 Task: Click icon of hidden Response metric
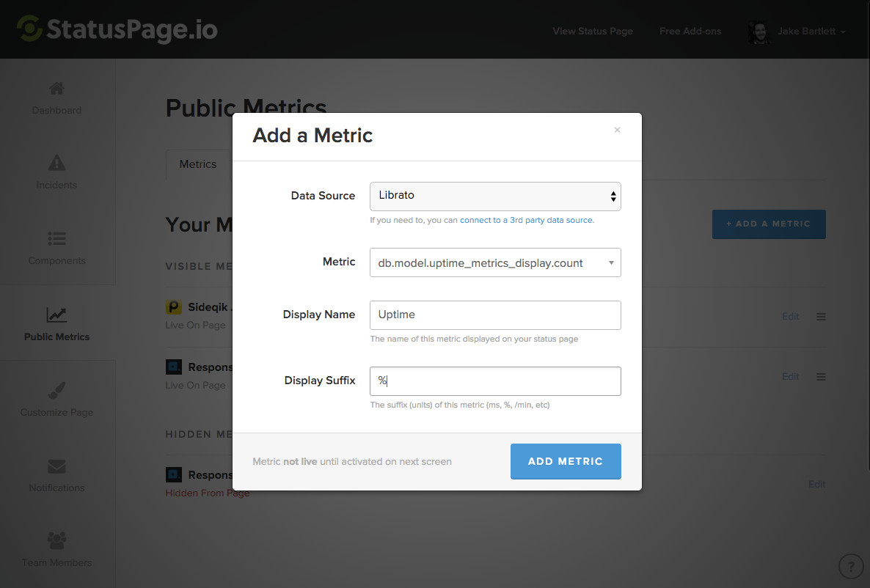pyautogui.click(x=174, y=474)
